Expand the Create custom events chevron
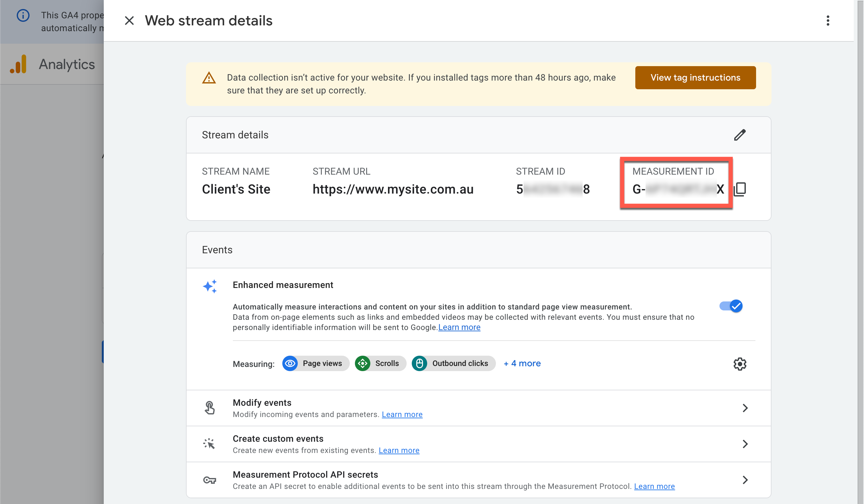Screen dimensions: 864x504 (745, 444)
